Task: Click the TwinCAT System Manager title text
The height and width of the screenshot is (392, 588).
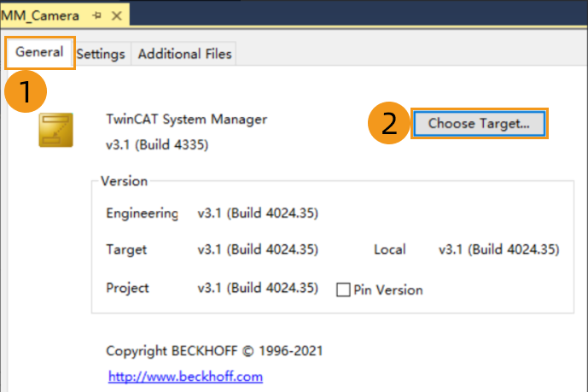Action: pos(186,119)
